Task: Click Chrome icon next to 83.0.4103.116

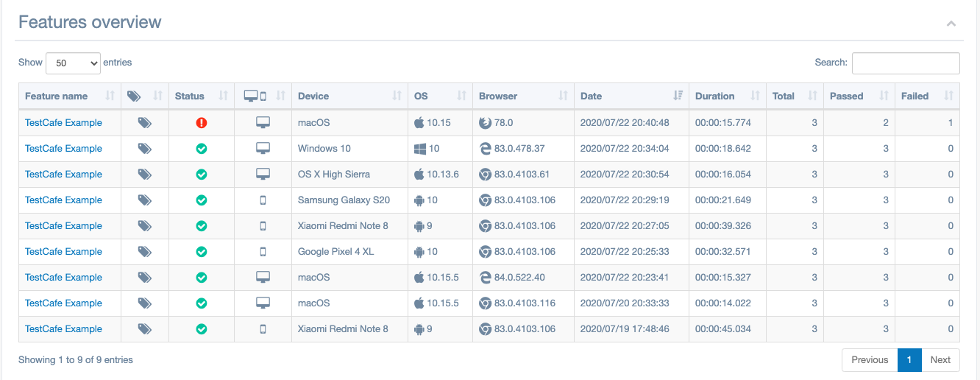Action: (x=485, y=303)
